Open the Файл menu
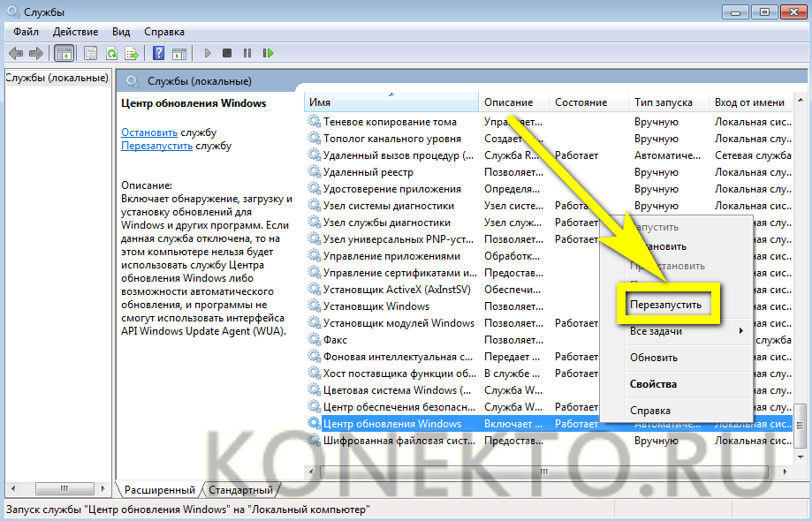 click(x=26, y=32)
